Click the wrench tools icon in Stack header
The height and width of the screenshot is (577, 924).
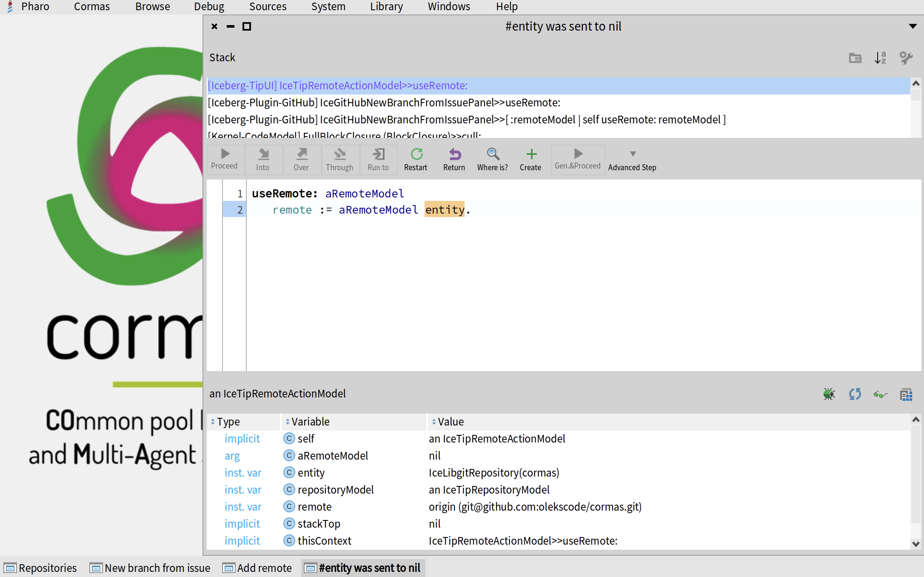(906, 58)
